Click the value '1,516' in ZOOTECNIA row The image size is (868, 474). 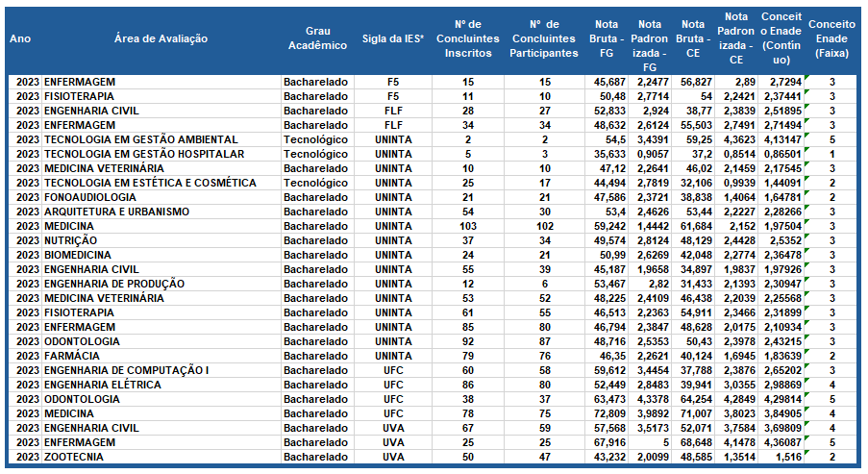pos(788,457)
